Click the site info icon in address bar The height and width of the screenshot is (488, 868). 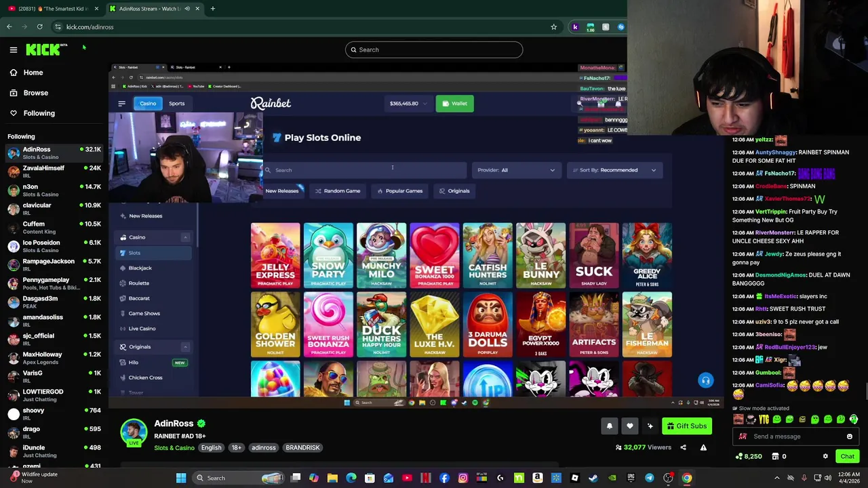[58, 27]
